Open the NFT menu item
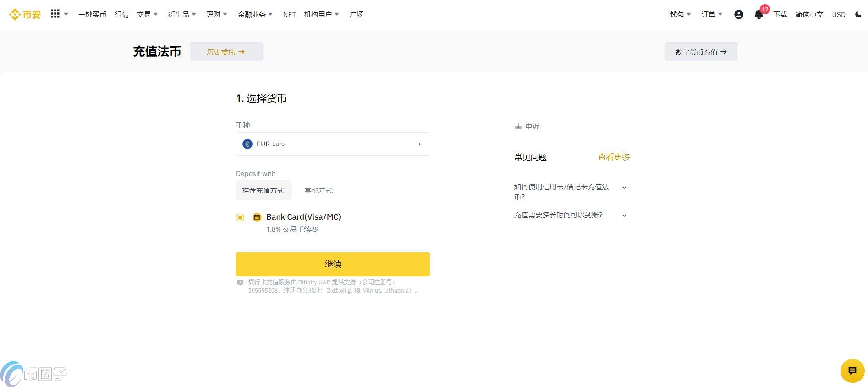868x387 pixels. [289, 15]
